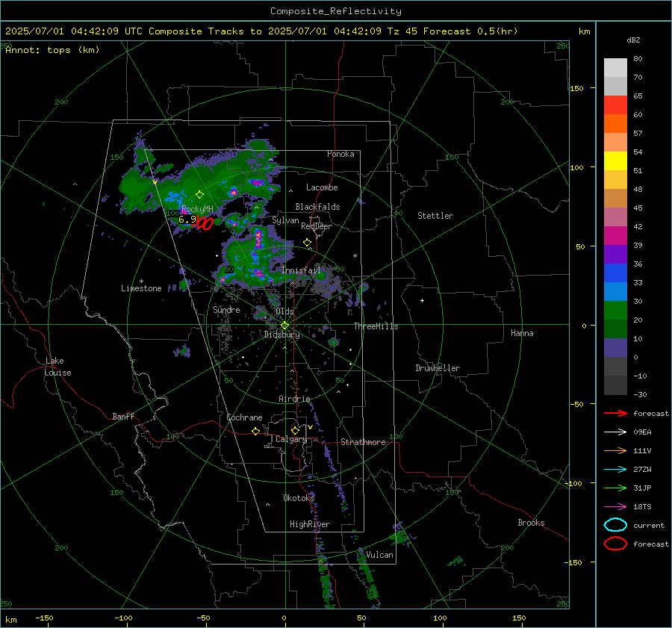The image size is (672, 628).
Task: Click the Drumheller city label
Action: [438, 368]
